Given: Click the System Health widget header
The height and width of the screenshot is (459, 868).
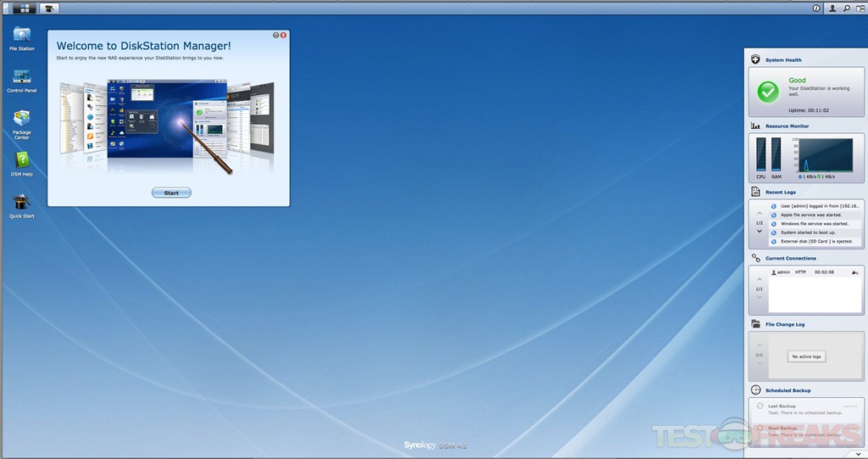Looking at the screenshot, I should pyautogui.click(x=783, y=60).
